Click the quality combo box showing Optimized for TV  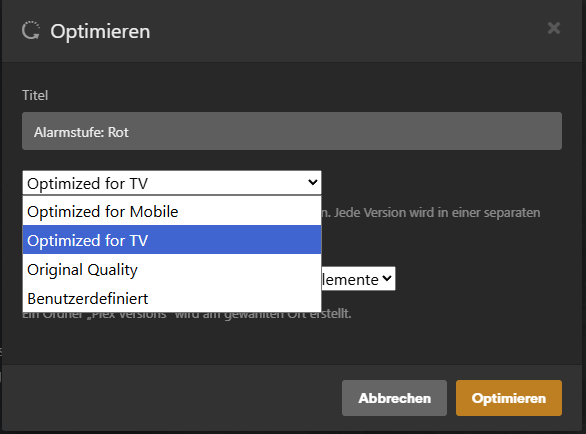click(172, 183)
